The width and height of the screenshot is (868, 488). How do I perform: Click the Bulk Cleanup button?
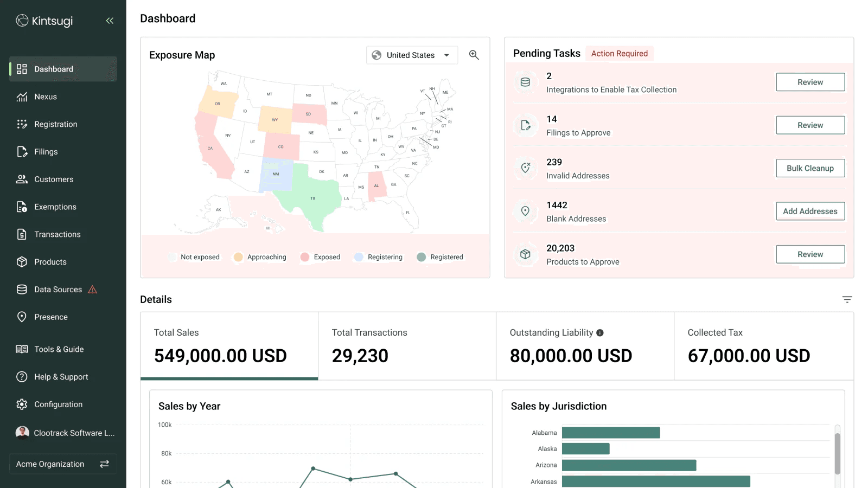tap(810, 168)
